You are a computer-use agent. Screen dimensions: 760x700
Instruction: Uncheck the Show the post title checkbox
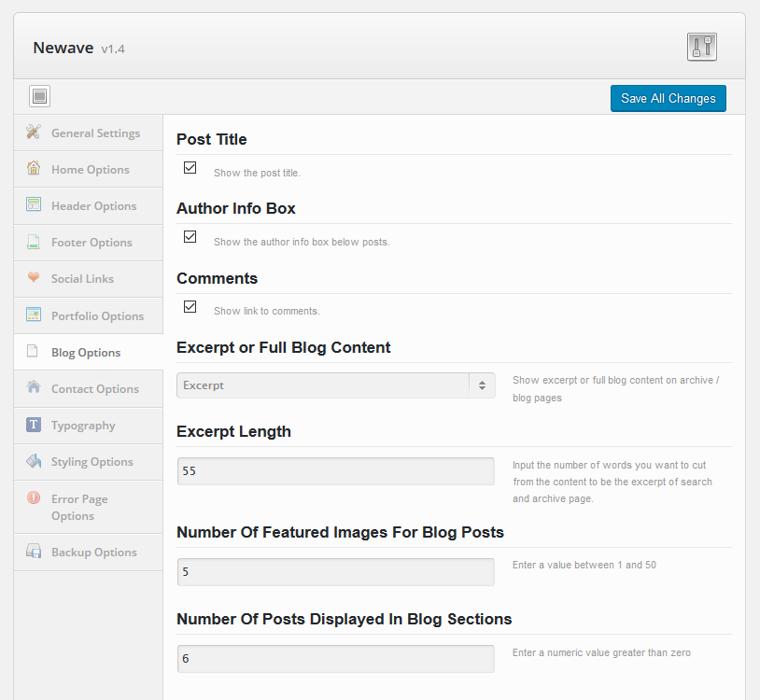click(190, 168)
